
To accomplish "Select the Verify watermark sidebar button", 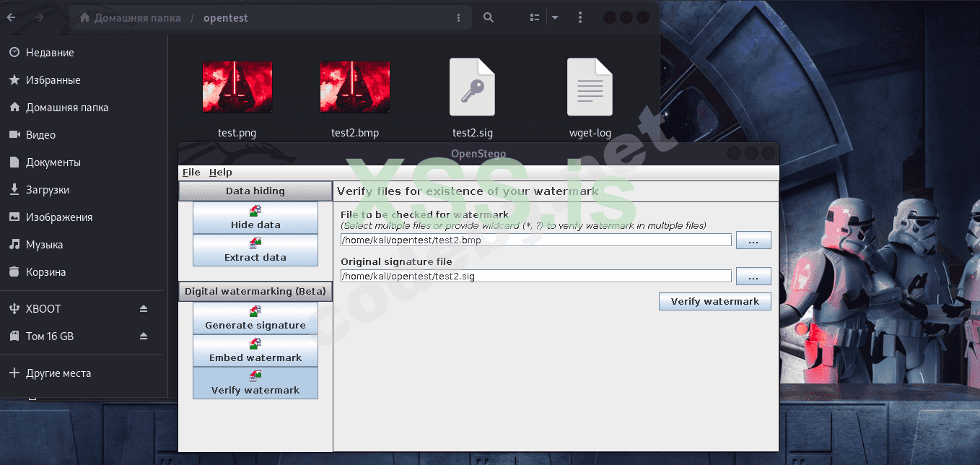I will [255, 383].
